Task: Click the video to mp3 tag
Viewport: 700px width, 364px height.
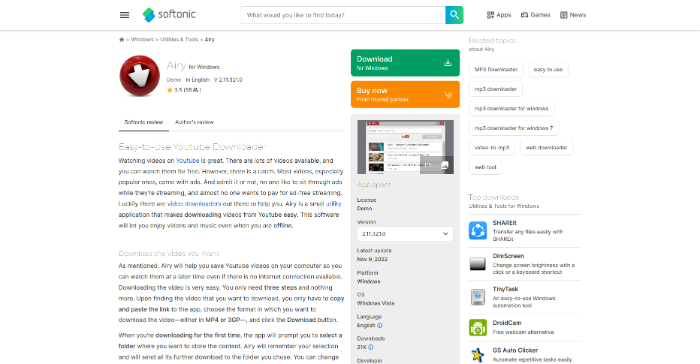Action: [x=492, y=148]
